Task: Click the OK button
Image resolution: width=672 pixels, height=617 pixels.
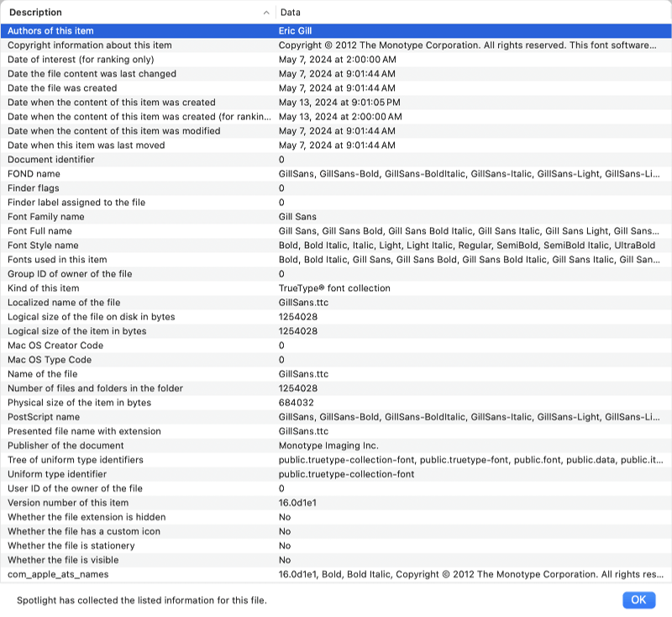Action: (x=638, y=599)
